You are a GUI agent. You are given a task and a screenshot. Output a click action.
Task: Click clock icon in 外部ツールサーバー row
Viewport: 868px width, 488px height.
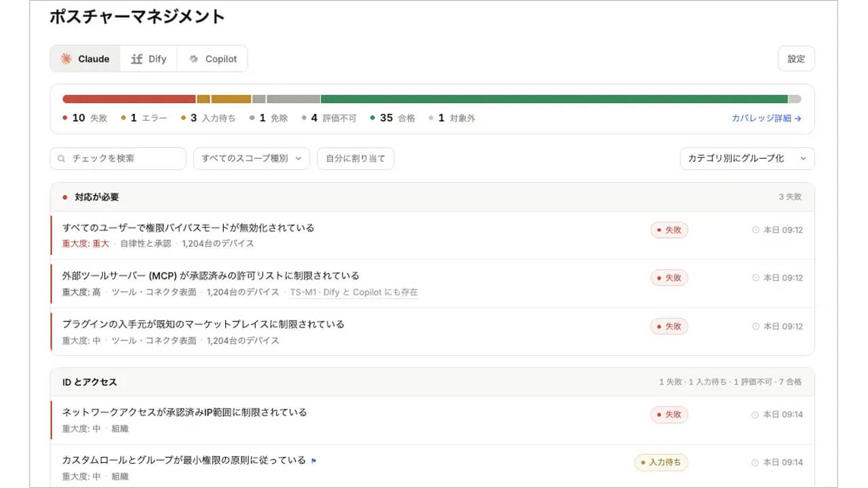pyautogui.click(x=756, y=278)
